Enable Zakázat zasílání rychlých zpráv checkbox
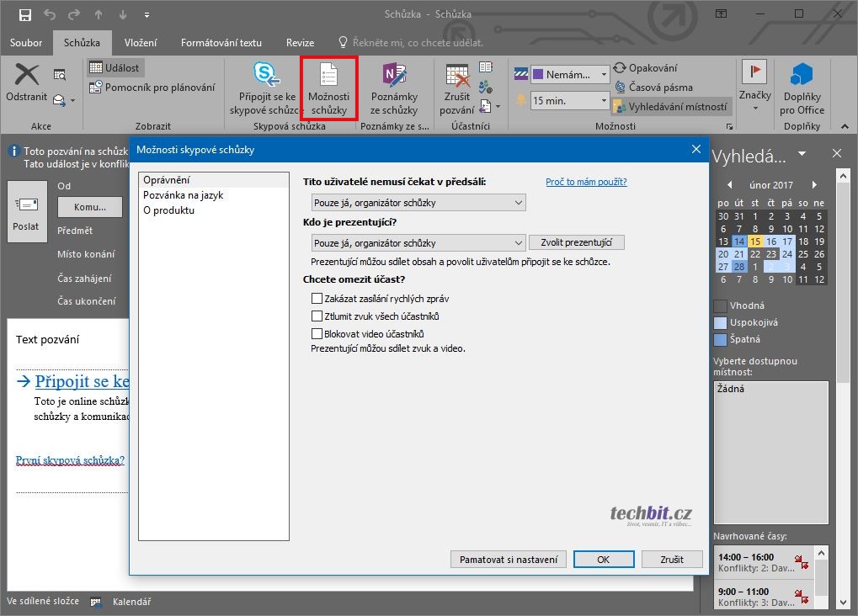The width and height of the screenshot is (858, 616). tap(317, 299)
